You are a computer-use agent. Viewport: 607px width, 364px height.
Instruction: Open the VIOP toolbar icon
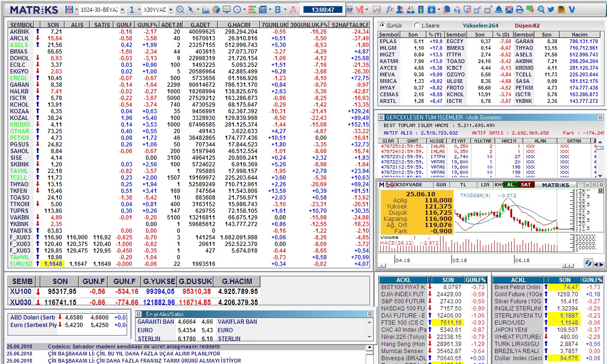point(349,9)
